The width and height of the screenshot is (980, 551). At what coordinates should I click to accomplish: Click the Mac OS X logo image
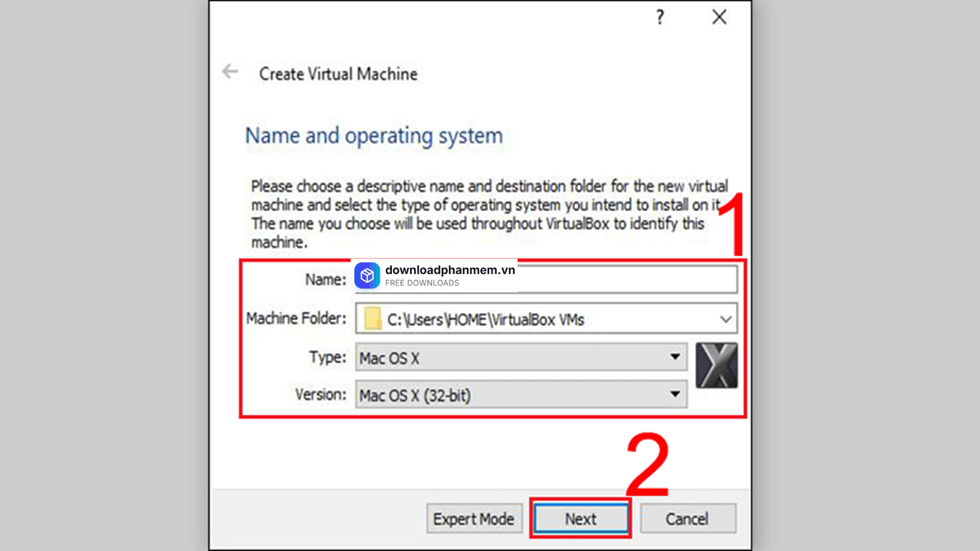click(x=717, y=365)
